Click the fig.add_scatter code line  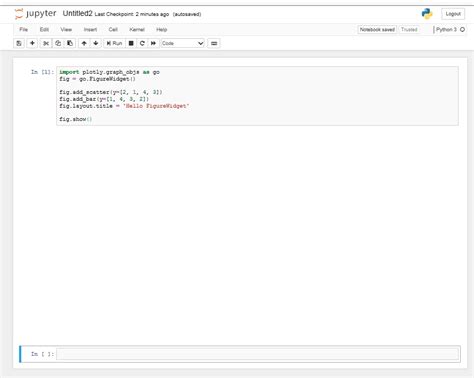coord(111,92)
